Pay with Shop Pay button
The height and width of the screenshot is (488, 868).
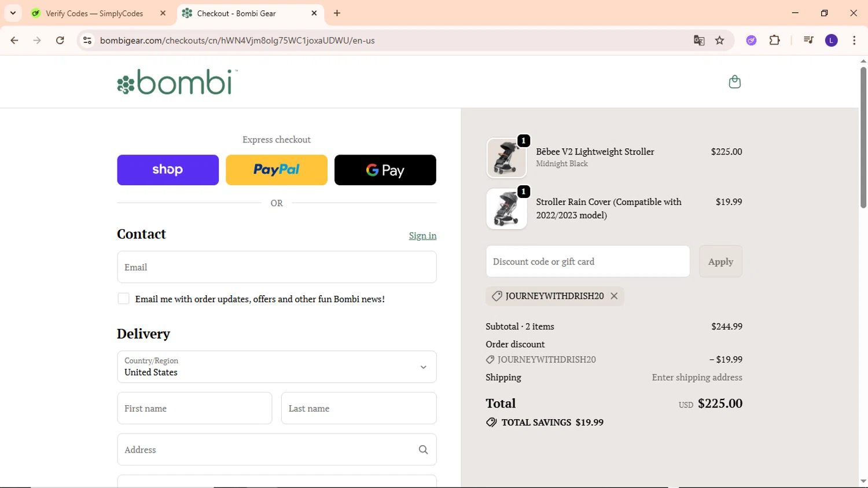168,170
